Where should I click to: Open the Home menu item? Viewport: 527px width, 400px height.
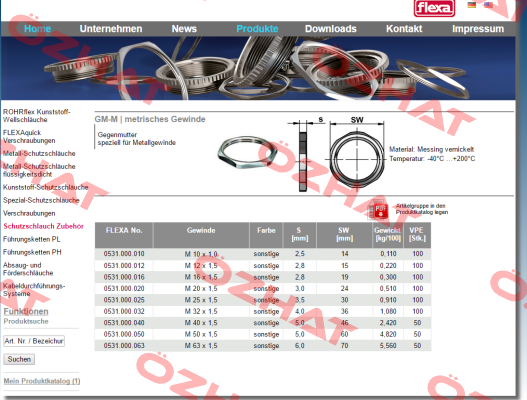click(37, 29)
